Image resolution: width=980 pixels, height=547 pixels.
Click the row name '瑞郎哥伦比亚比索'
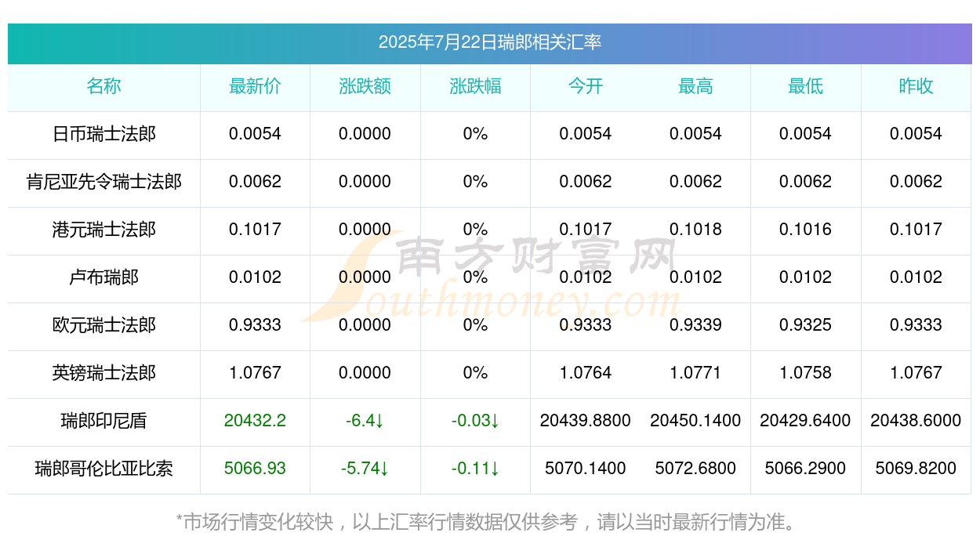click(x=104, y=469)
